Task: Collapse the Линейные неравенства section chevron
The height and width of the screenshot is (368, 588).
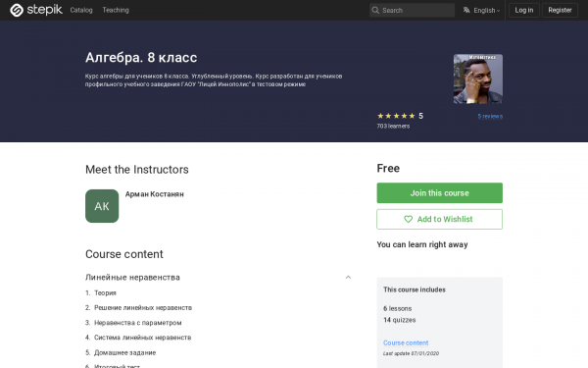Action: [x=348, y=277]
